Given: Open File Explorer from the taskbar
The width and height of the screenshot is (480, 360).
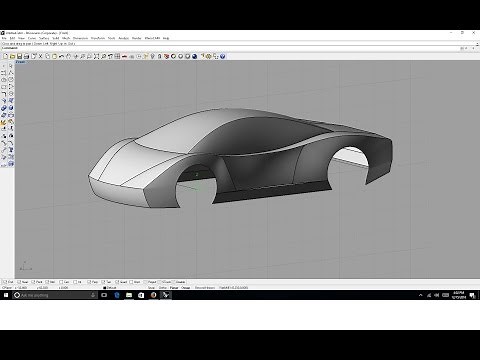Looking at the screenshot, I should point(129,295).
